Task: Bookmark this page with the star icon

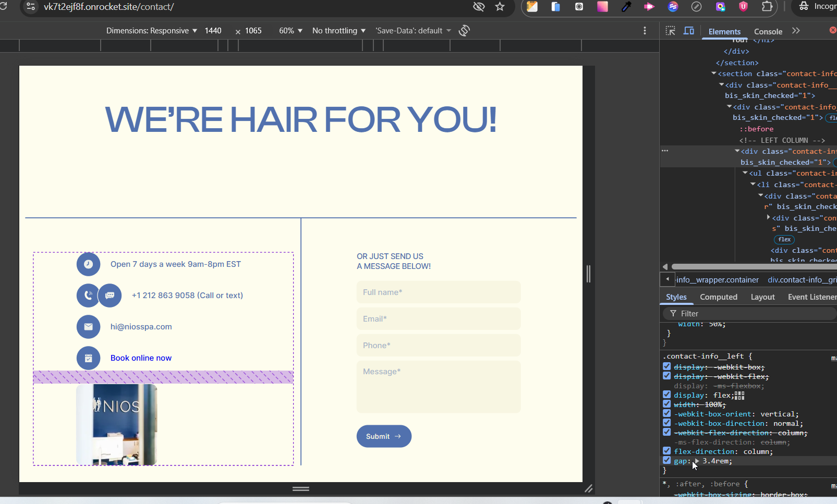Action: pos(500,7)
